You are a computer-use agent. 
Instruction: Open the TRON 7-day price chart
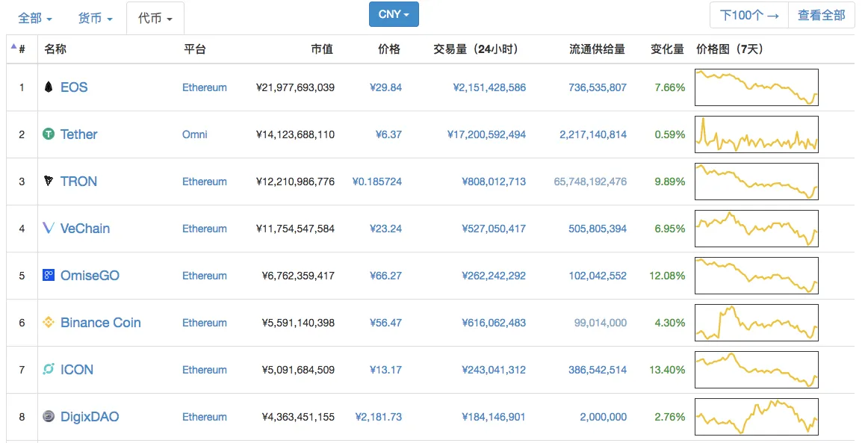tap(757, 181)
